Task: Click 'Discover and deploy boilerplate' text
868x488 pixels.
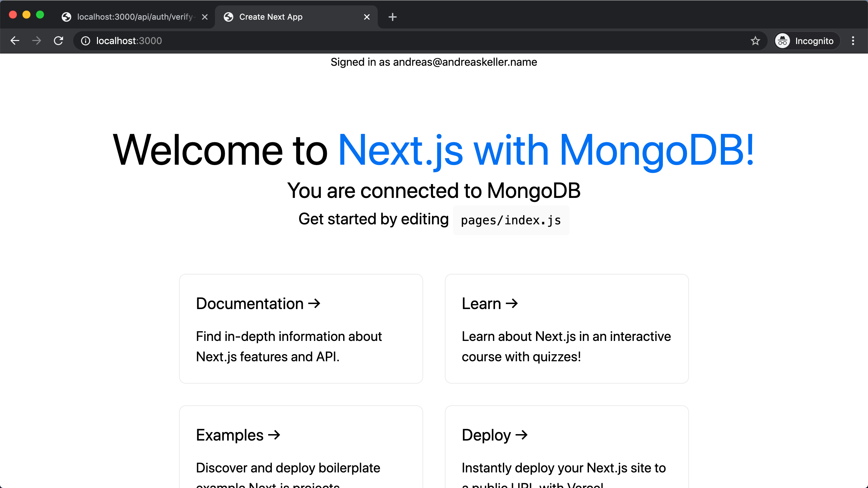Action: point(288,468)
